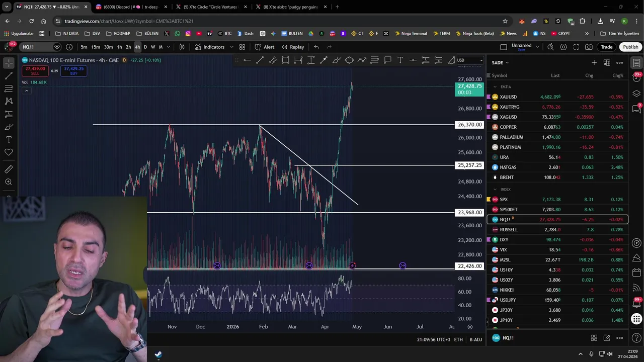
Task: Open the ruler measure tool
Action: pyautogui.click(x=9, y=169)
